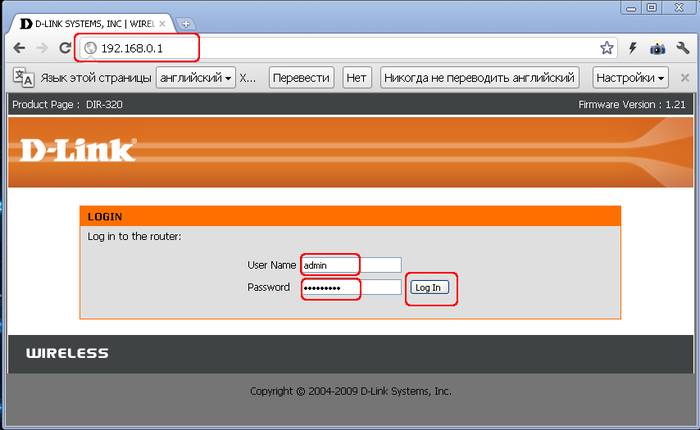The height and width of the screenshot is (430, 700).
Task: Bookmark page with the star icon
Action: [x=606, y=47]
